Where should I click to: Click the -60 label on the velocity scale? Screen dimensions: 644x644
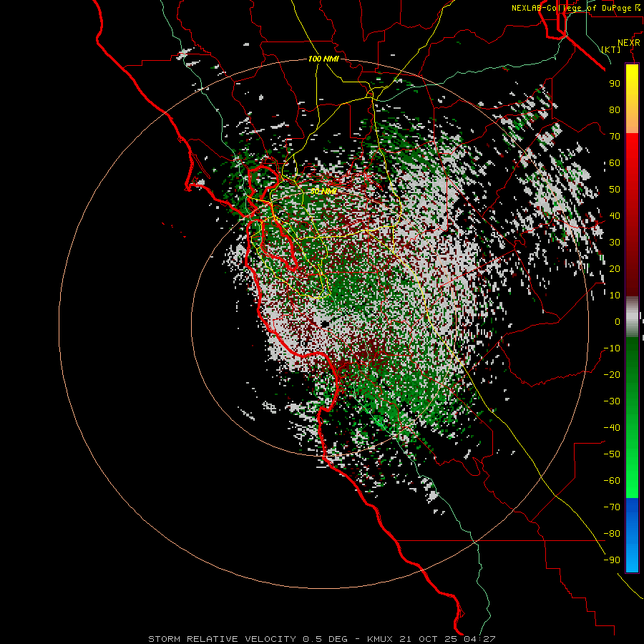pyautogui.click(x=612, y=481)
